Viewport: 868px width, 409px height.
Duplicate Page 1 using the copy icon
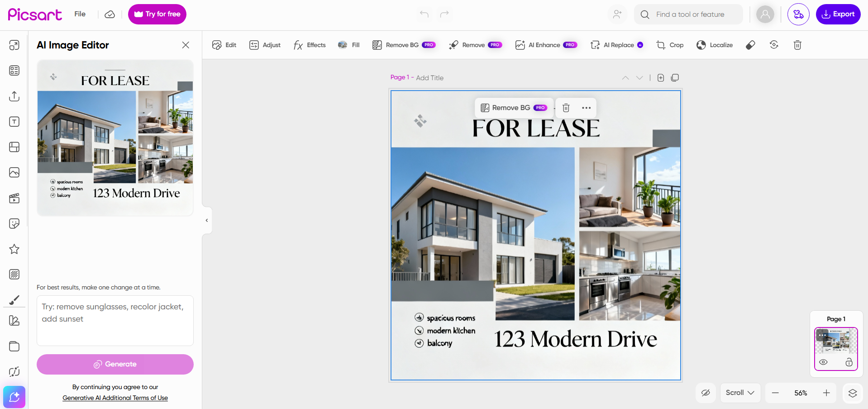pos(675,78)
